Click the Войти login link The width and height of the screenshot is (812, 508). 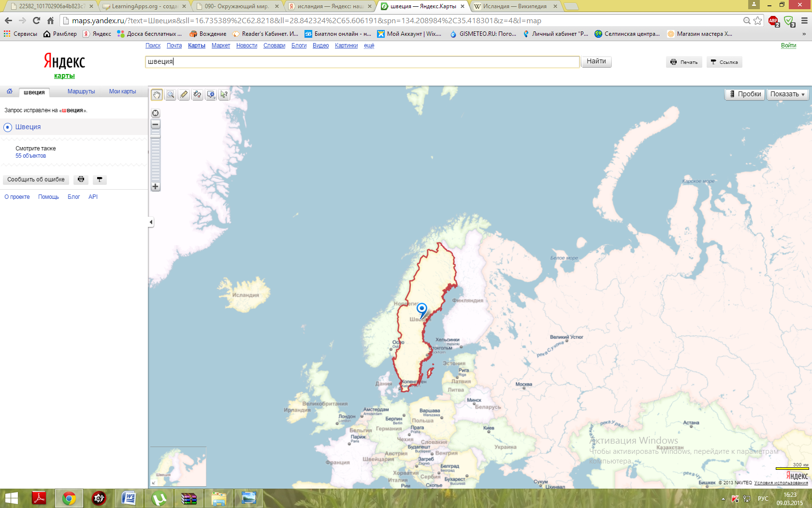[x=788, y=45]
